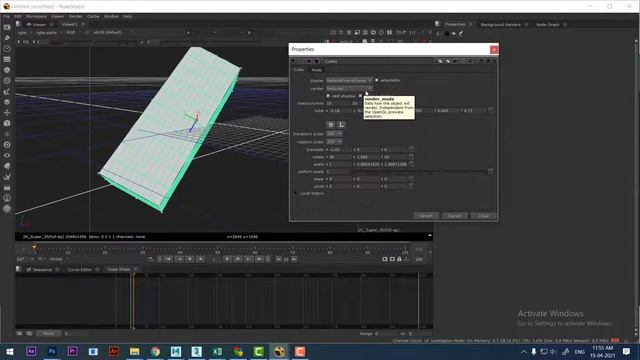Open the Color nodes toolbar icon

click(x=7, y=70)
